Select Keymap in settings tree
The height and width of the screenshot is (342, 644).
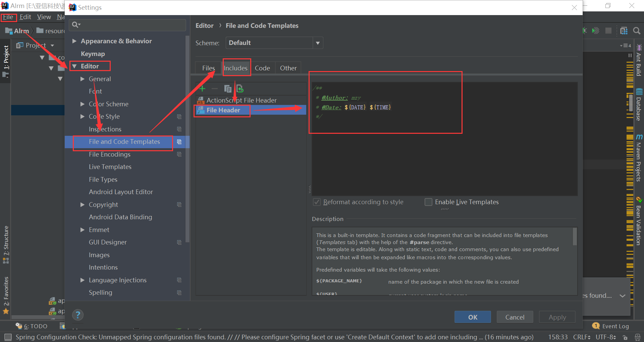tap(93, 54)
